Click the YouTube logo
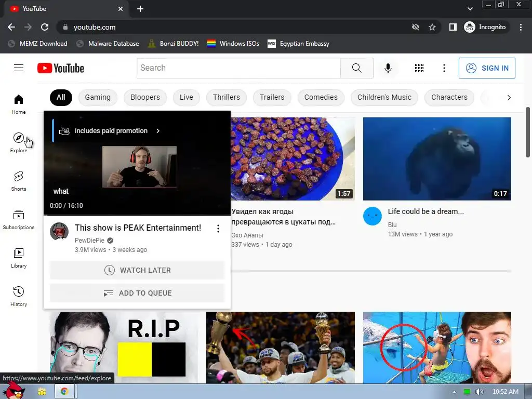The width and height of the screenshot is (532, 399). click(61, 68)
